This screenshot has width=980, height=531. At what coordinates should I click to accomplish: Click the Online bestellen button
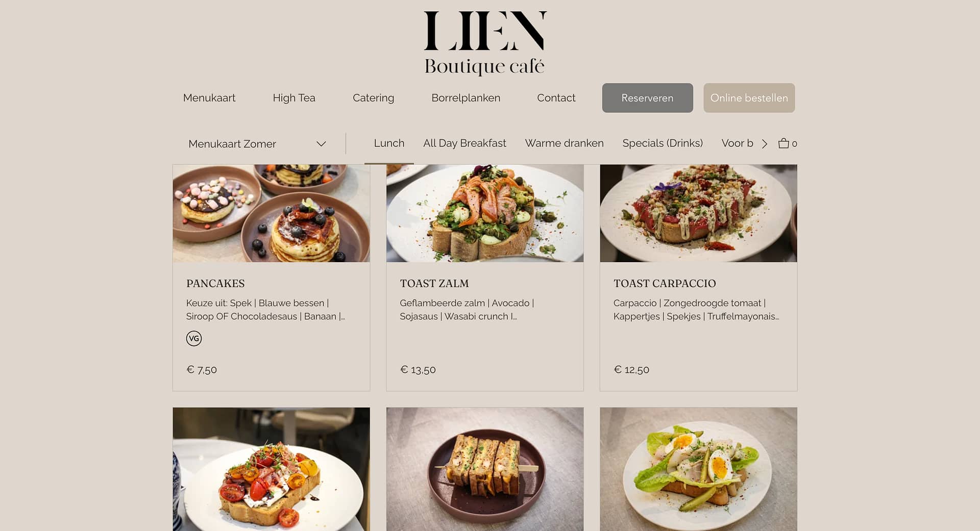tap(749, 98)
